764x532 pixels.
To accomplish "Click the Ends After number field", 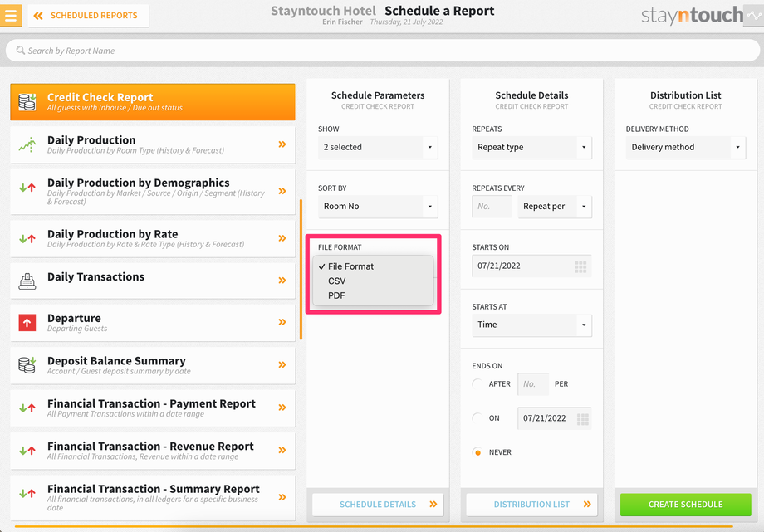I will coord(533,384).
